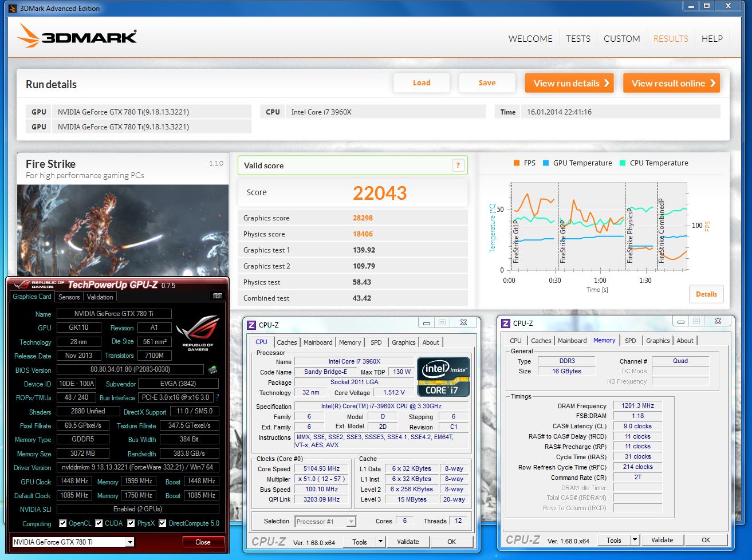Click the 3DMark Advanced Edition title bar icon
752x560 pixels.
click(13, 8)
